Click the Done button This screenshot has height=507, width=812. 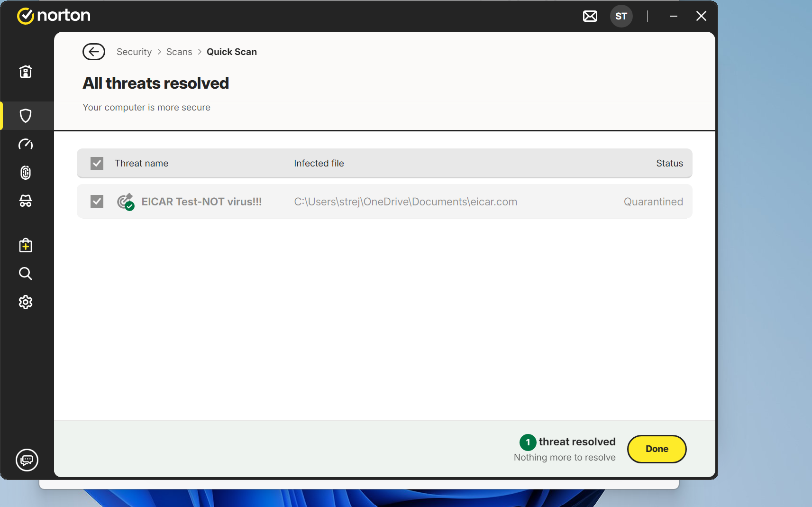[x=657, y=449]
